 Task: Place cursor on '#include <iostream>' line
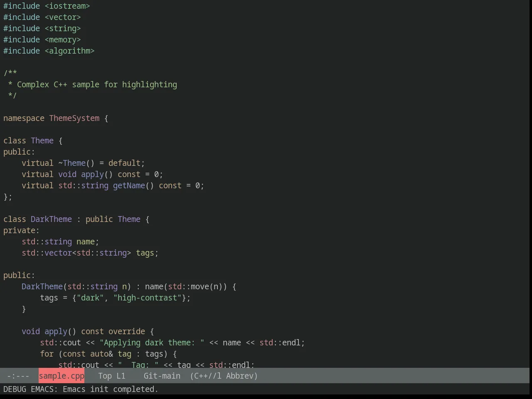(x=47, y=6)
